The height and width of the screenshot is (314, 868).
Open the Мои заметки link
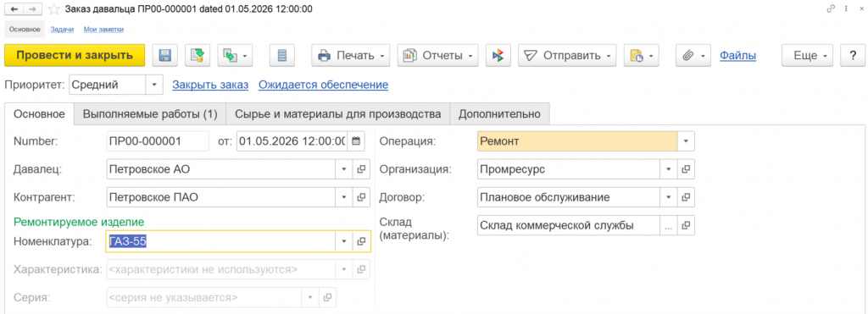point(103,30)
